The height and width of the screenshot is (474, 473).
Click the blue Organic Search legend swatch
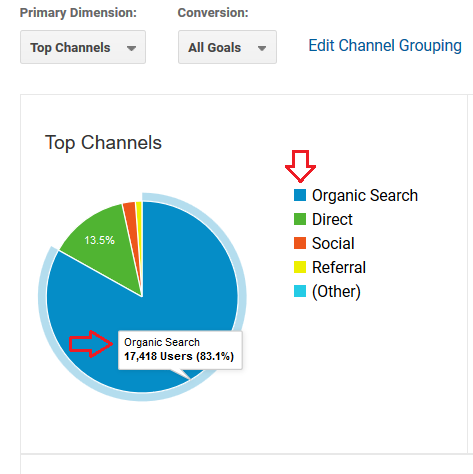click(300, 195)
